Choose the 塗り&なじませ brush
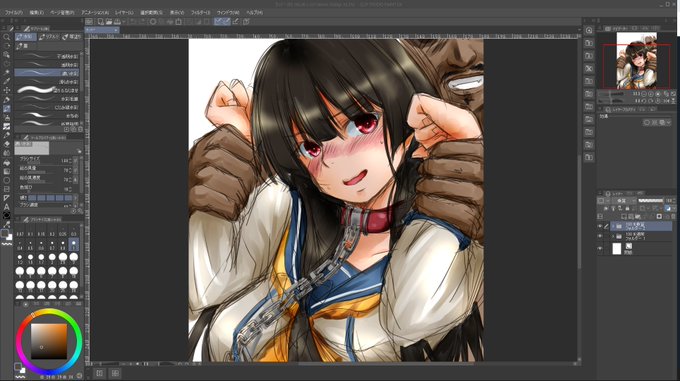 tap(47, 90)
